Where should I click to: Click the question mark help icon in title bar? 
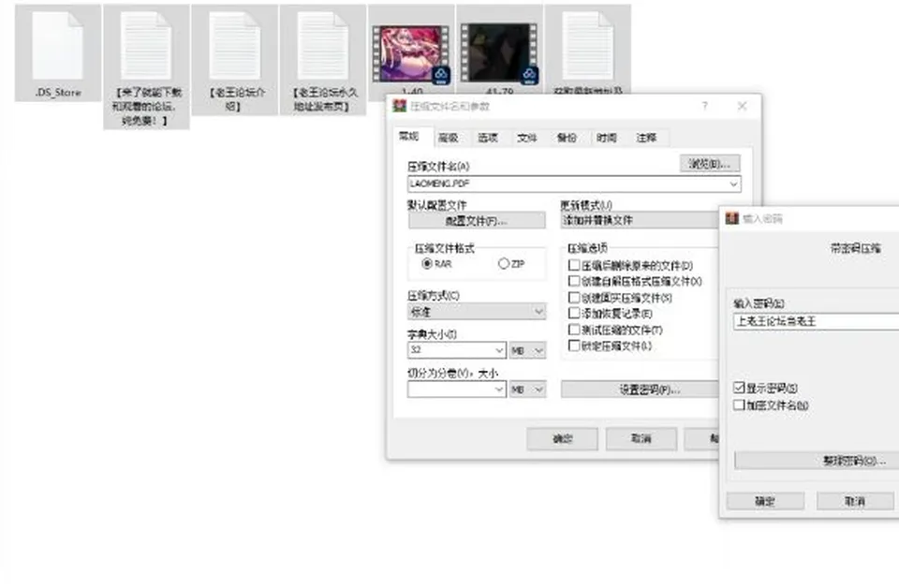click(x=704, y=106)
